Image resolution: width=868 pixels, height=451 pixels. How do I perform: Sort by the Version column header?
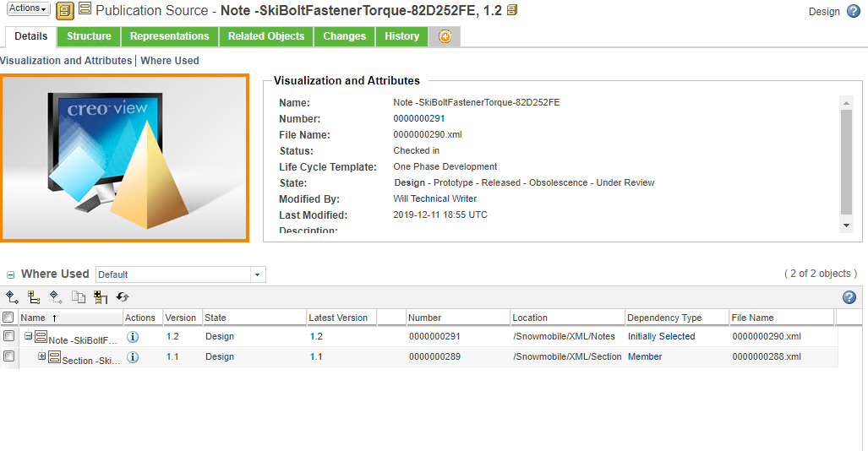[x=182, y=318]
